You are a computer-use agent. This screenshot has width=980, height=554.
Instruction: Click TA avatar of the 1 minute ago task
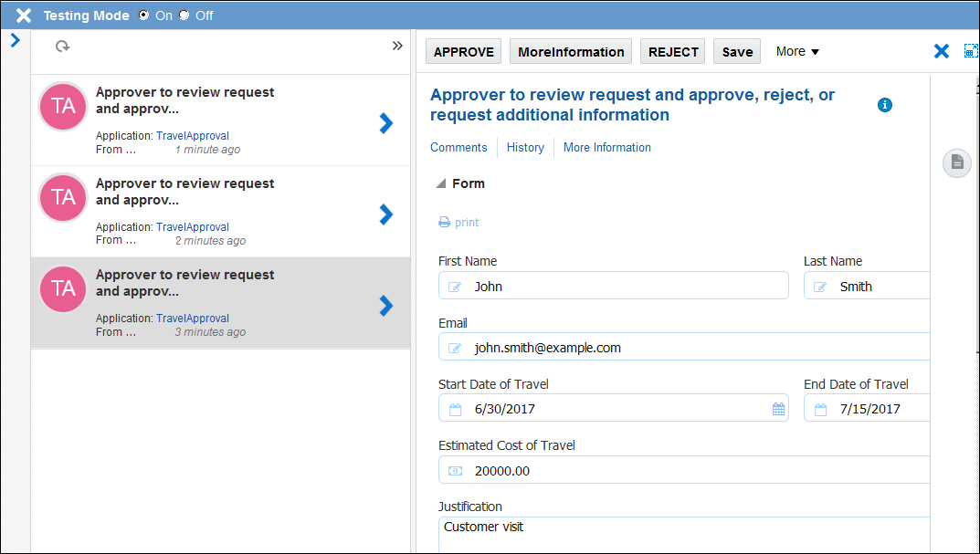(x=63, y=106)
